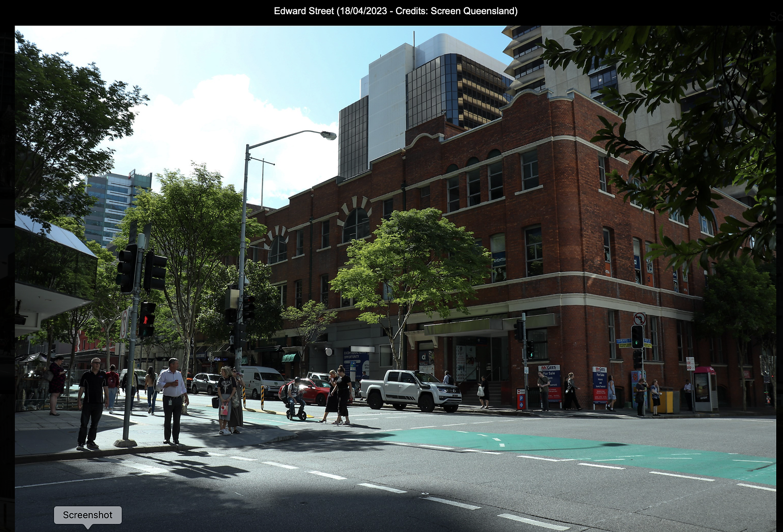The width and height of the screenshot is (783, 532).
Task: Click the street lamp head
Action: pyautogui.click(x=327, y=135)
